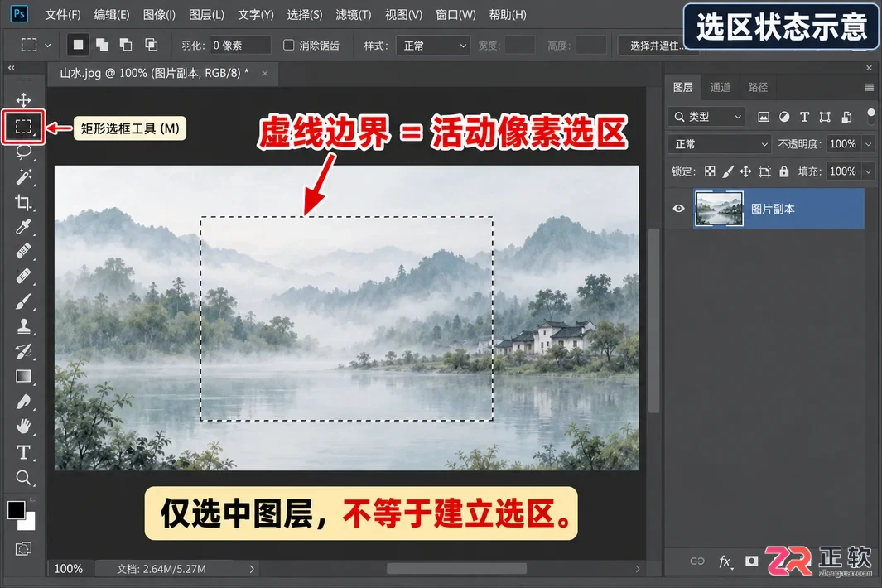
Task: Toggle lock transparent pixels
Action: pos(710,171)
